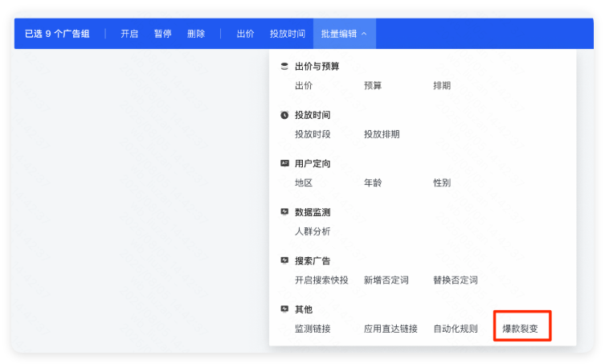Click 删除 in the blue action bar
The width and height of the screenshot is (605, 364).
(x=195, y=34)
